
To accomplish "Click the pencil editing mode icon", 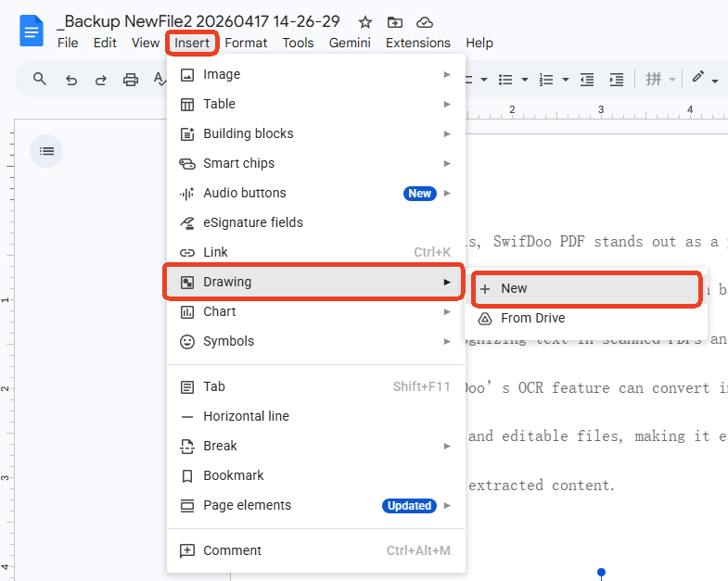I will (x=697, y=77).
